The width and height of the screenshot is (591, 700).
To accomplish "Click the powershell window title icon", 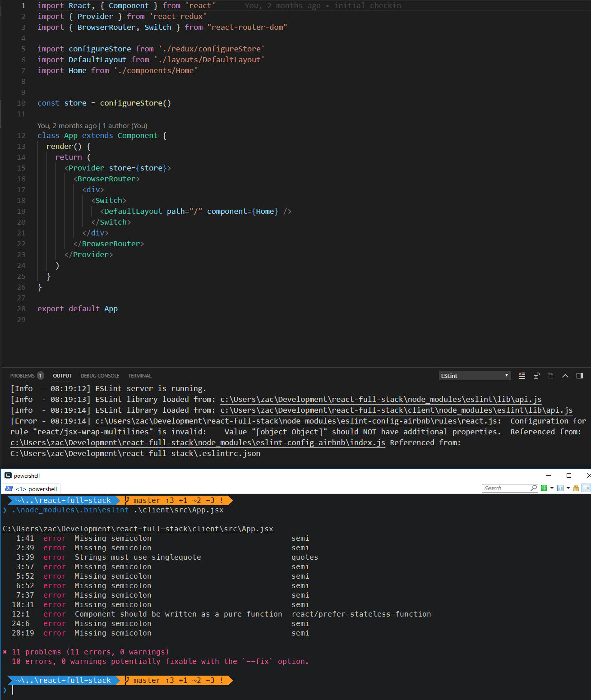I will click(8, 475).
